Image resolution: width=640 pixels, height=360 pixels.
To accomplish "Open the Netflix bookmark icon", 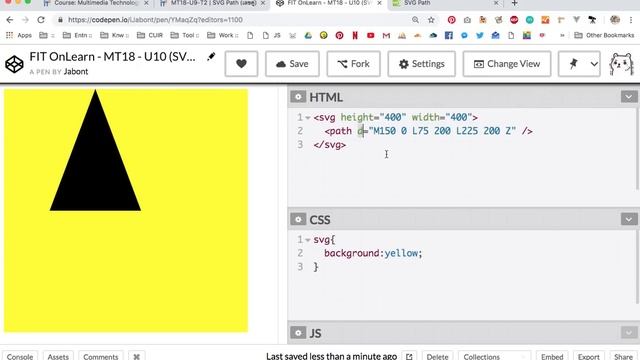I will [355, 36].
